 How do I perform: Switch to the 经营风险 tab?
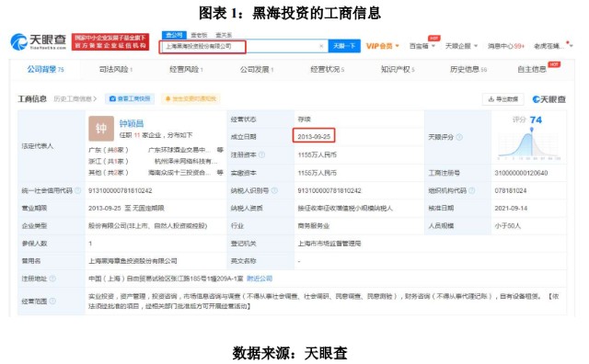click(186, 70)
